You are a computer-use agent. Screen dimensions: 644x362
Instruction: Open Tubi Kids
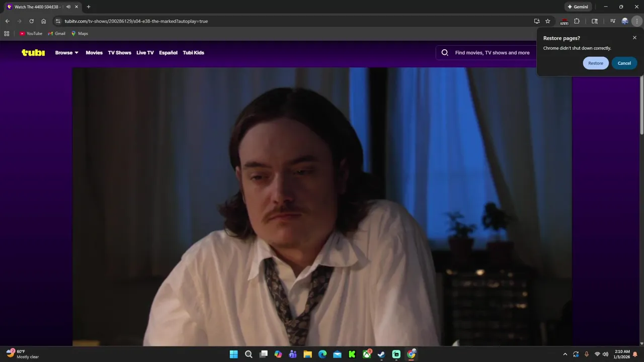click(x=193, y=53)
